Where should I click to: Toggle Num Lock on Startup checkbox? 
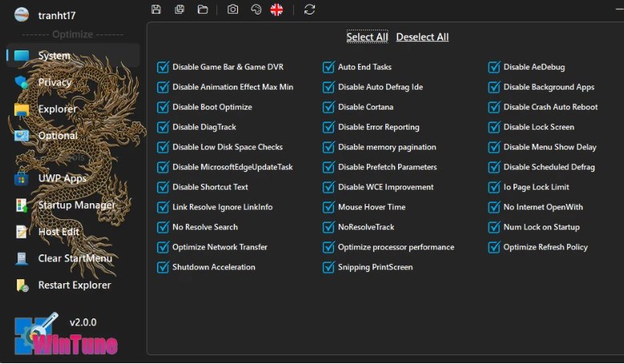coord(495,227)
